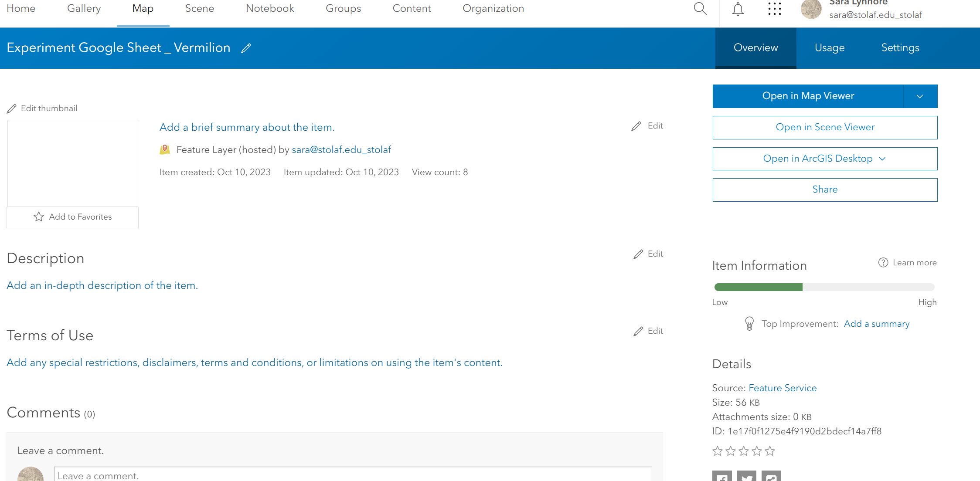This screenshot has height=481, width=980.
Task: Open the Gallery menu item
Action: pyautogui.click(x=84, y=9)
